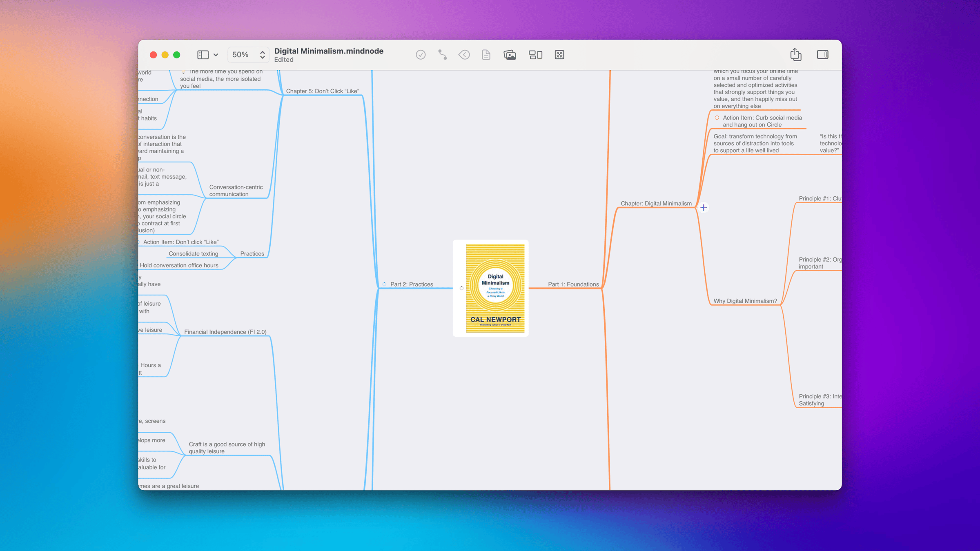Select Principle #2 node
Screen dimensions: 980x551
[820, 263]
